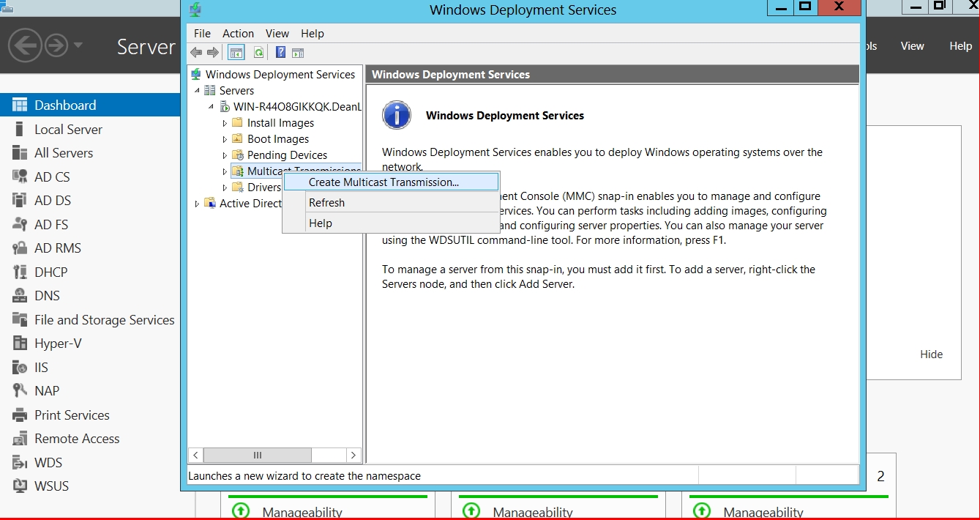This screenshot has width=980, height=520.
Task: Expand the Pending Devices node arrow
Action: [225, 155]
